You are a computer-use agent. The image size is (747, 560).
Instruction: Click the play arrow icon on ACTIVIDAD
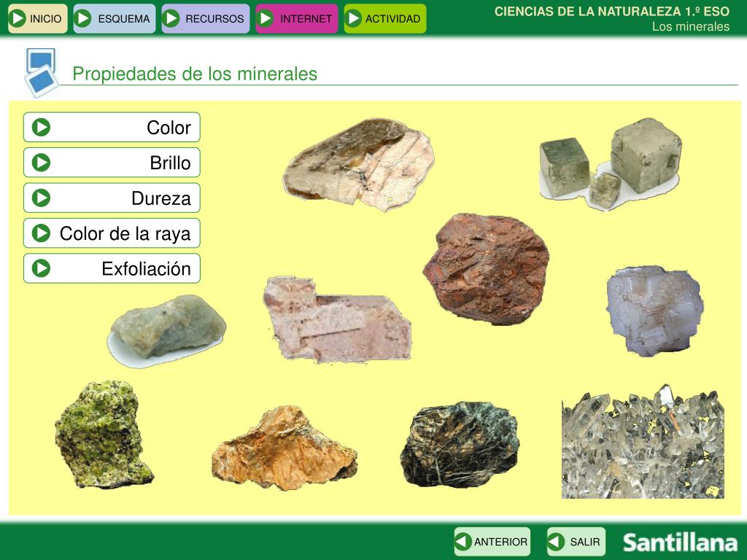point(354,18)
